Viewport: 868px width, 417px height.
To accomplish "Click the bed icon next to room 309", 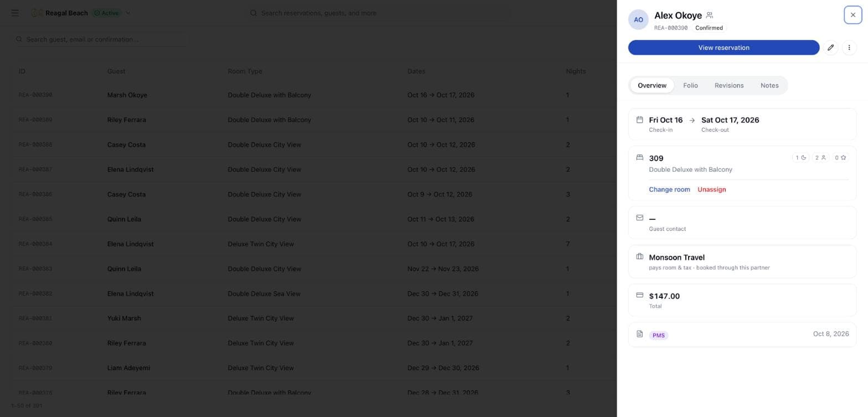I will point(639,158).
